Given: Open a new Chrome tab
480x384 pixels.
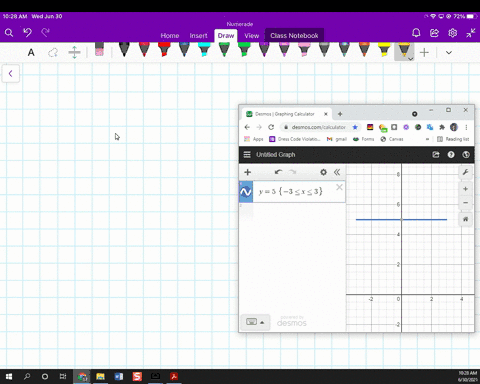Looking at the screenshot, I should [340, 114].
